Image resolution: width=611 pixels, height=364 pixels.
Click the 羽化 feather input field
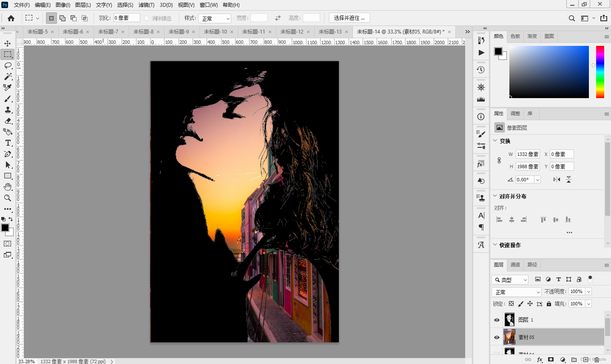(126, 18)
